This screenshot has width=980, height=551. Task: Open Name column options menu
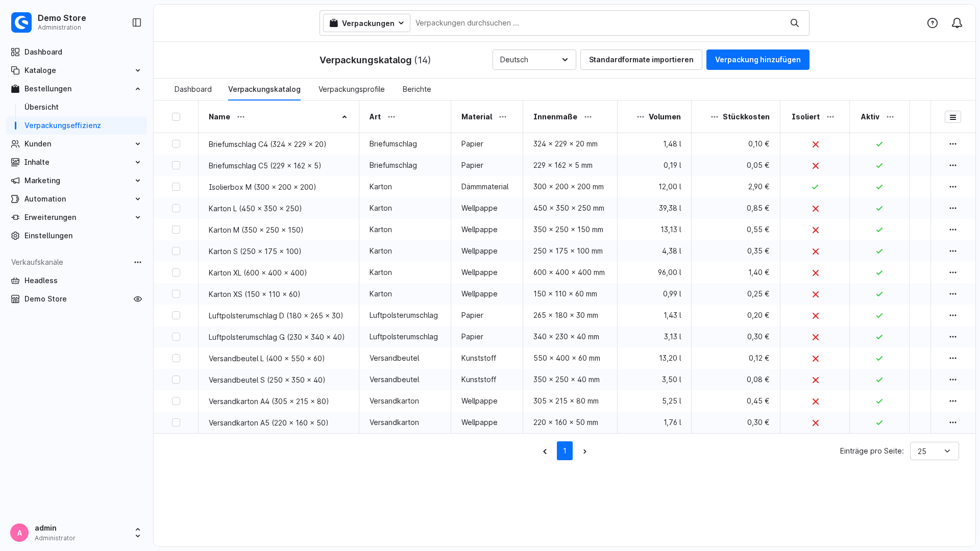241,117
